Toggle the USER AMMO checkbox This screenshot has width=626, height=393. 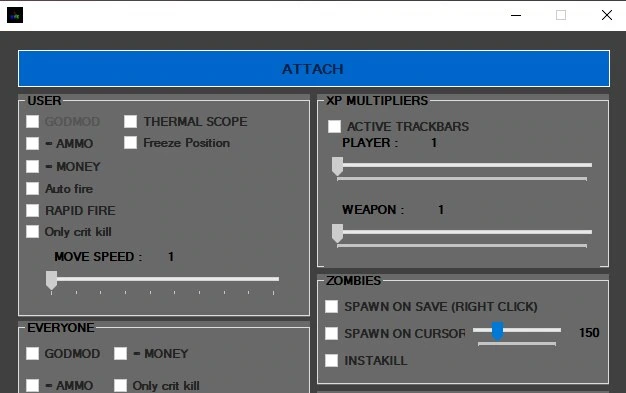[32, 143]
